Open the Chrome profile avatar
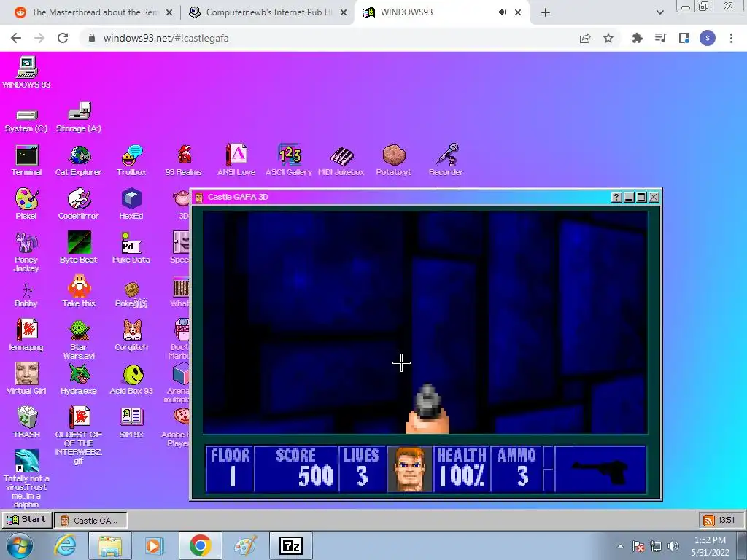Image resolution: width=747 pixels, height=560 pixels. [x=708, y=38]
